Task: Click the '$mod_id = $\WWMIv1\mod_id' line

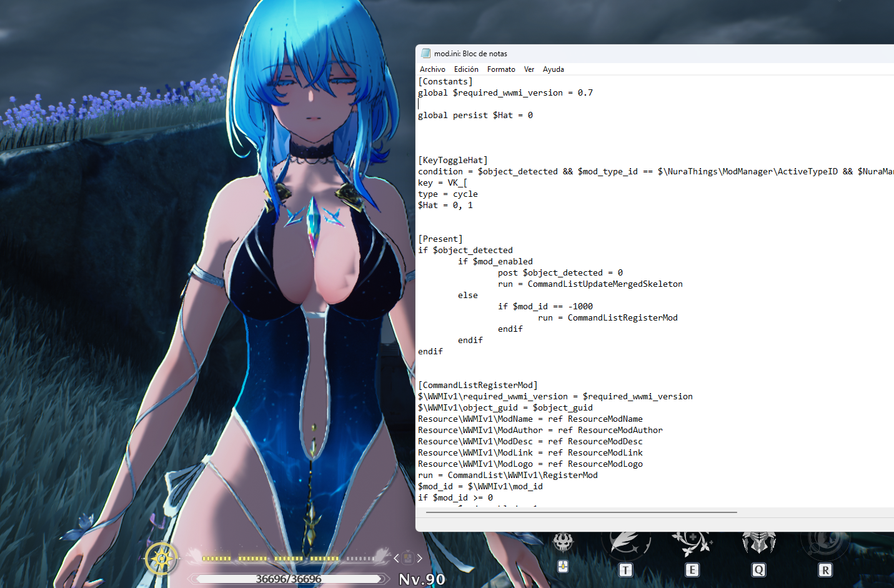Action: pyautogui.click(x=480, y=487)
